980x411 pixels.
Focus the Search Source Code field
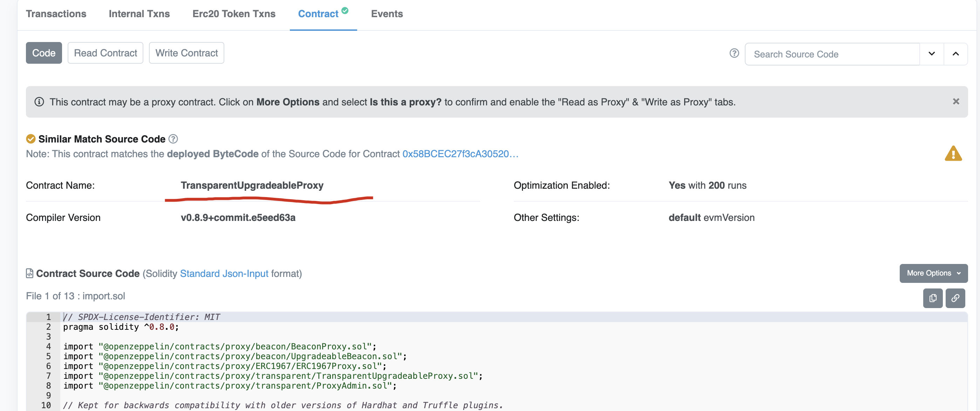point(832,54)
